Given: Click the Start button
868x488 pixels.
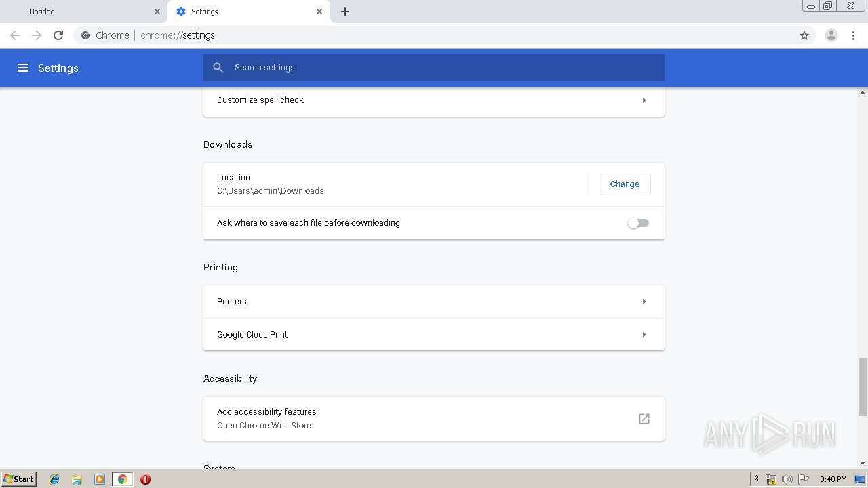Looking at the screenshot, I should tap(19, 479).
